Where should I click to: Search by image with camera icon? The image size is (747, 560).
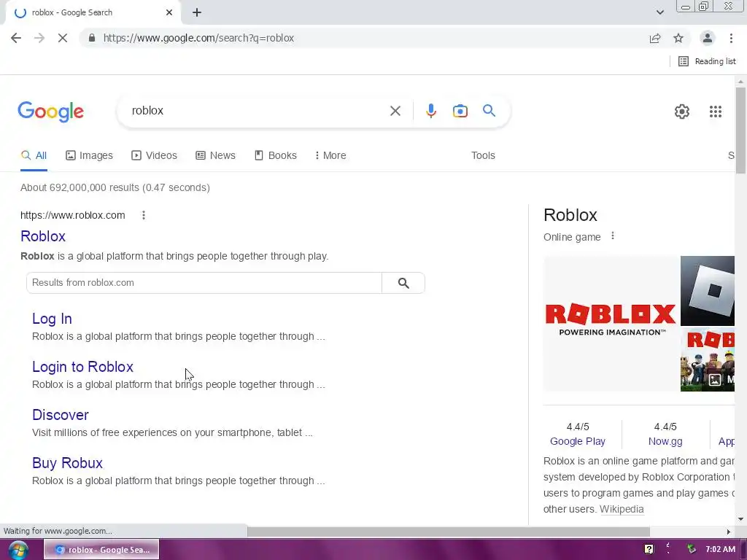[460, 111]
